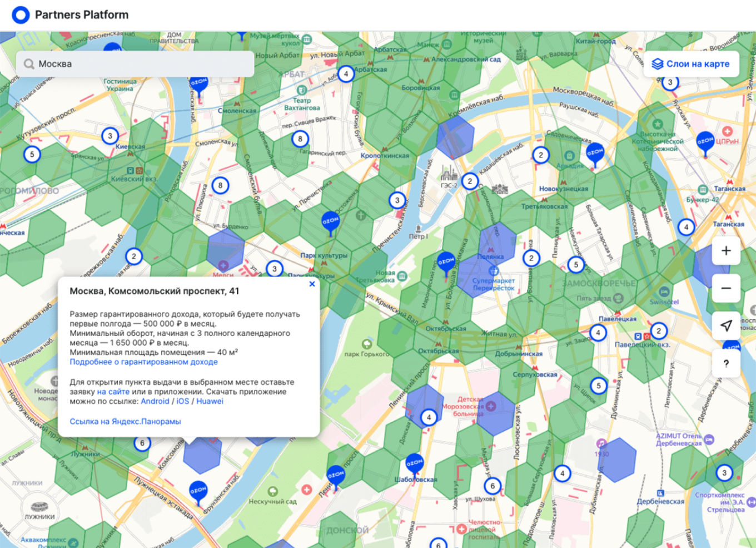The width and height of the screenshot is (756, 548).
Task: Click the Ozon pin near Шаболовская
Action: (x=414, y=463)
